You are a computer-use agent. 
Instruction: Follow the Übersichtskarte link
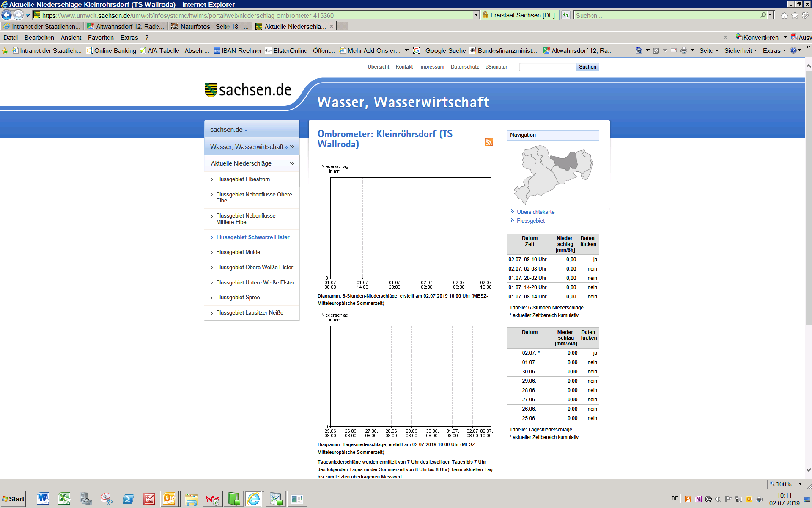click(535, 212)
